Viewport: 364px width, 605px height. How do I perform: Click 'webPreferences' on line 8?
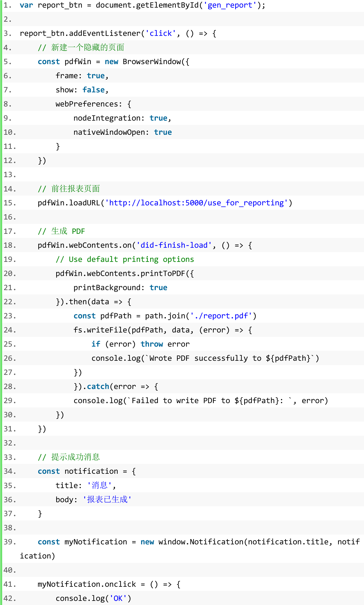point(87,104)
